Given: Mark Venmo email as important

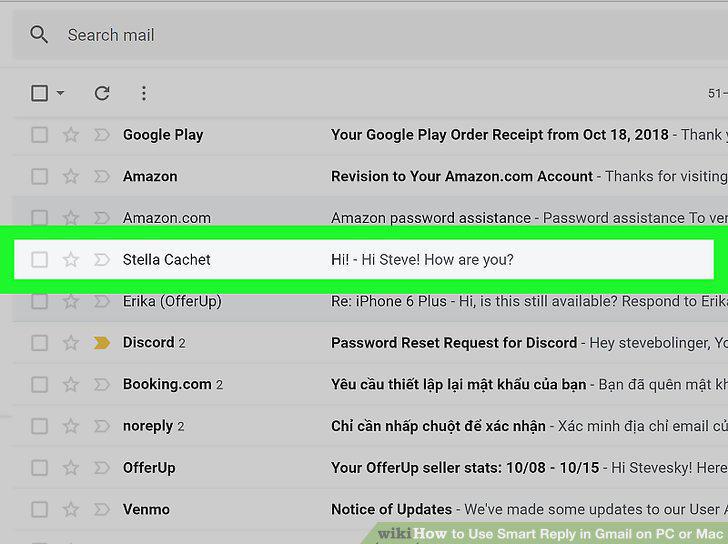Looking at the screenshot, I should pyautogui.click(x=102, y=509).
